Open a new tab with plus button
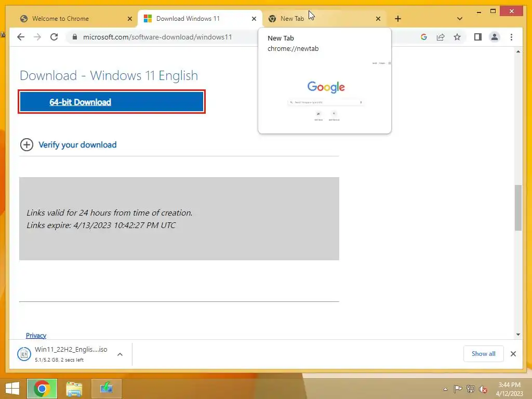Screen dimensions: 532x399 click(398, 19)
